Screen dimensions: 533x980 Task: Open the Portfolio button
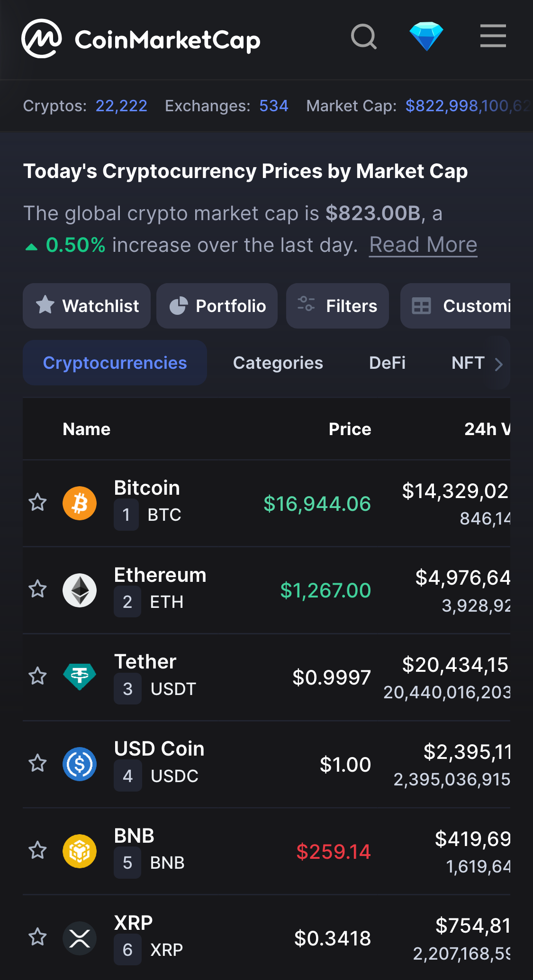217,306
